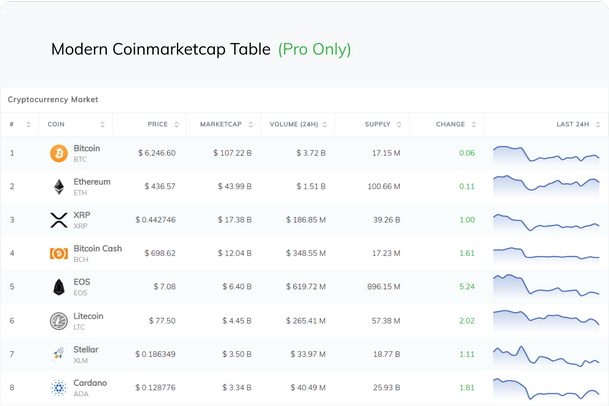Open the Ethereum coin name link
The height and width of the screenshot is (406, 609).
pos(92,182)
